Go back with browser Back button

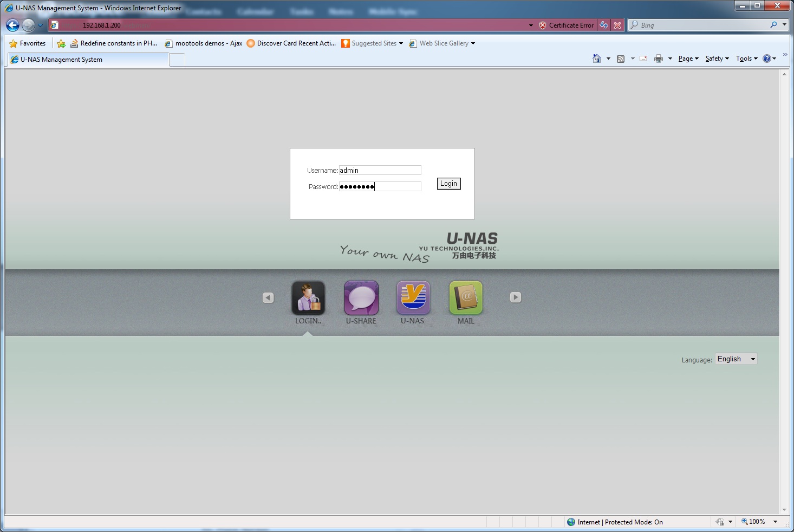(x=12, y=25)
